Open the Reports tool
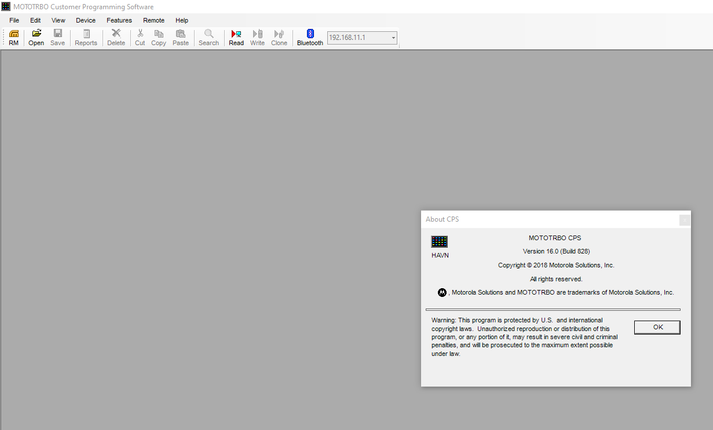This screenshot has height=430, width=713. tap(86, 37)
